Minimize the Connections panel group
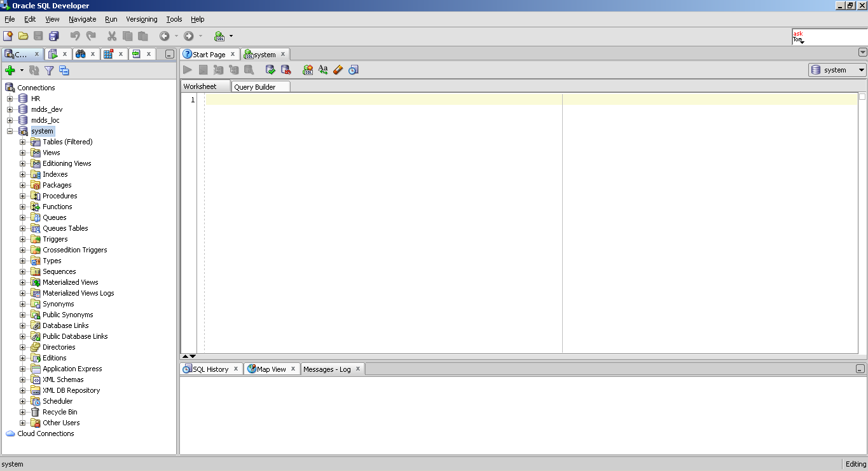 169,55
